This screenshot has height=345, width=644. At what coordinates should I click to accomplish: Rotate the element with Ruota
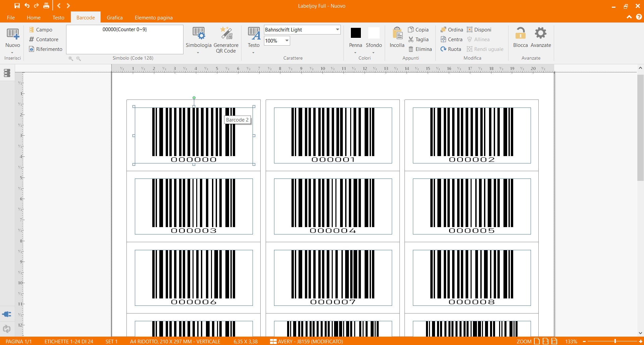(451, 49)
